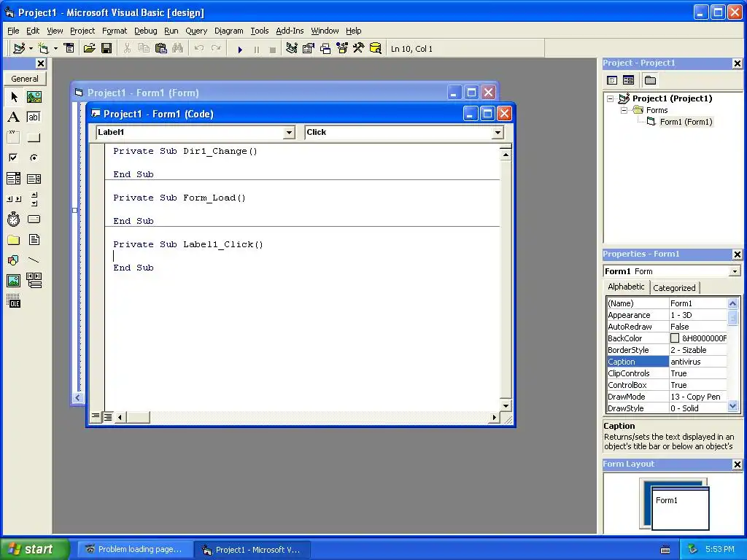Select the HScrollBar control in toolbox

14,199
